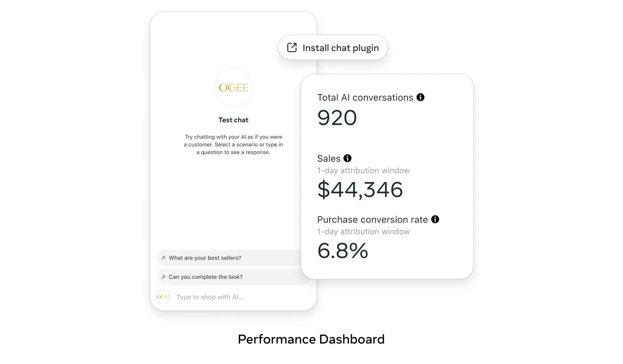Click the large OGEE logo above Test chat
The image size is (623, 364).
(233, 87)
